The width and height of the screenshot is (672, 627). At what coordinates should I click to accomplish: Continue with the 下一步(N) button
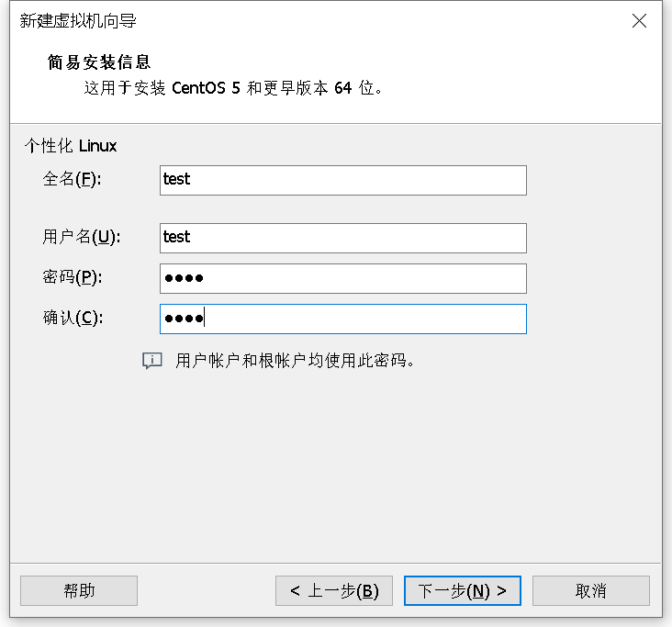pos(463,590)
